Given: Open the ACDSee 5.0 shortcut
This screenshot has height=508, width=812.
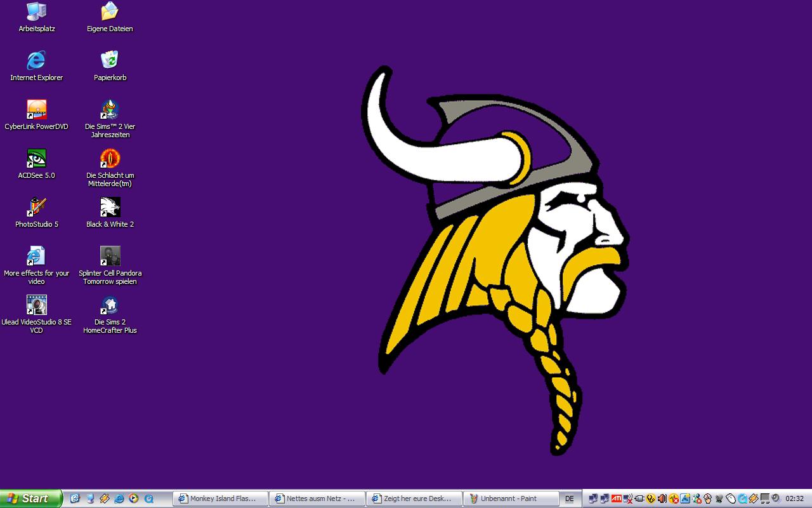Looking at the screenshot, I should pyautogui.click(x=36, y=164).
